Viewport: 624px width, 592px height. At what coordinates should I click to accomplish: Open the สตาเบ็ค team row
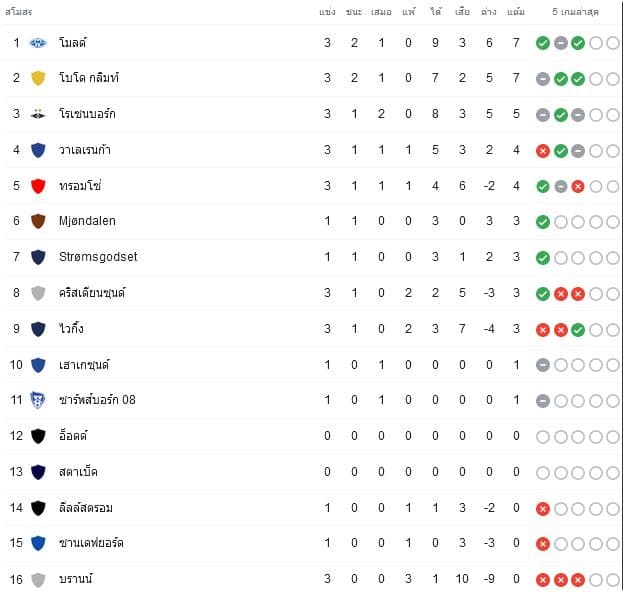[312, 472]
